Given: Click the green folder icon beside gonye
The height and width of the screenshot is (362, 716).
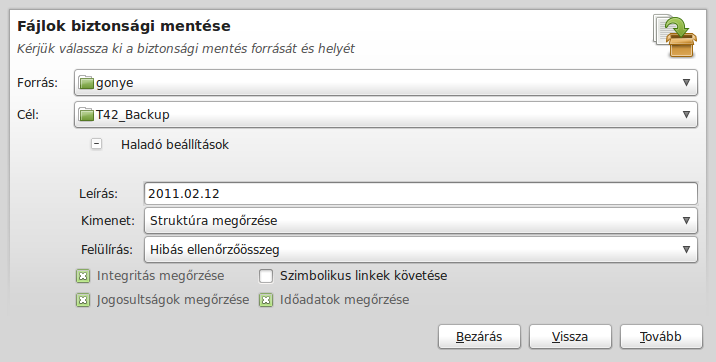Looking at the screenshot, I should (x=86, y=83).
